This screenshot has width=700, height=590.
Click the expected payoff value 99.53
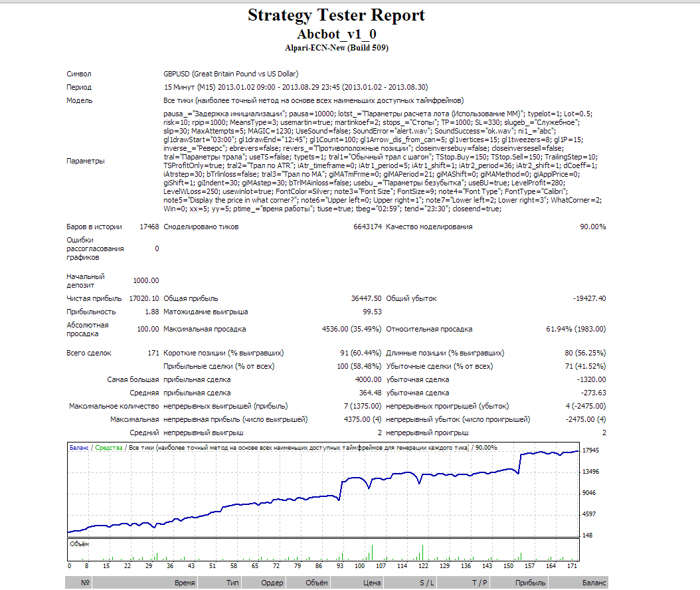[x=373, y=312]
